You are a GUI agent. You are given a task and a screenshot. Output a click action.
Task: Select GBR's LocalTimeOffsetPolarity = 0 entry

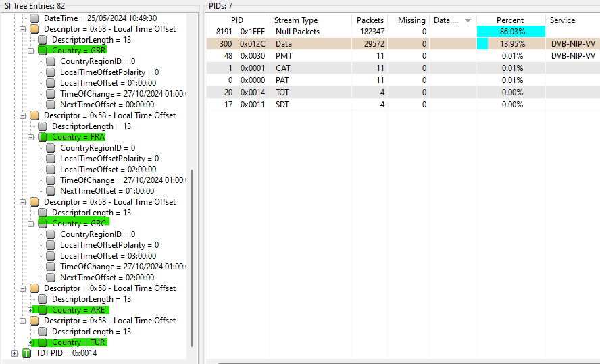pos(109,72)
